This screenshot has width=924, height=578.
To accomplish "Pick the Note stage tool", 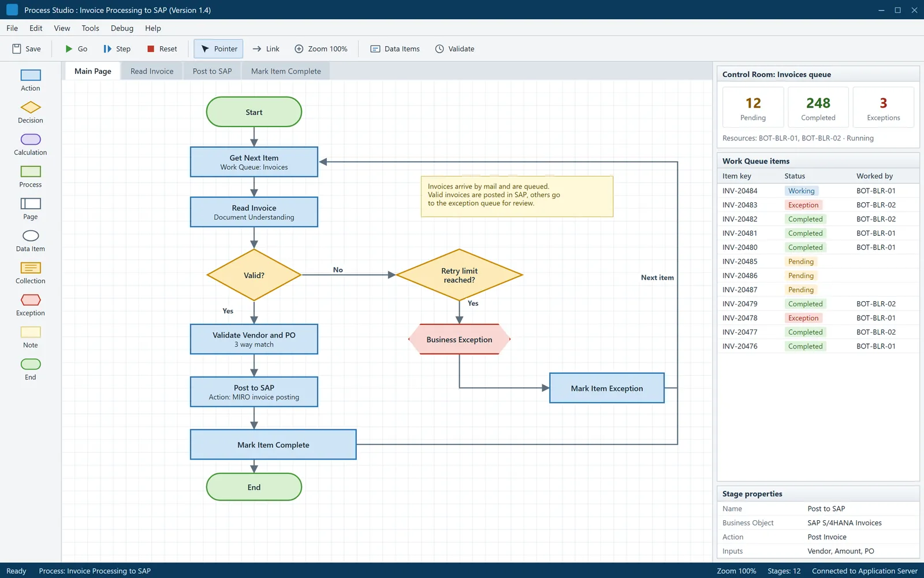I will [x=31, y=337].
